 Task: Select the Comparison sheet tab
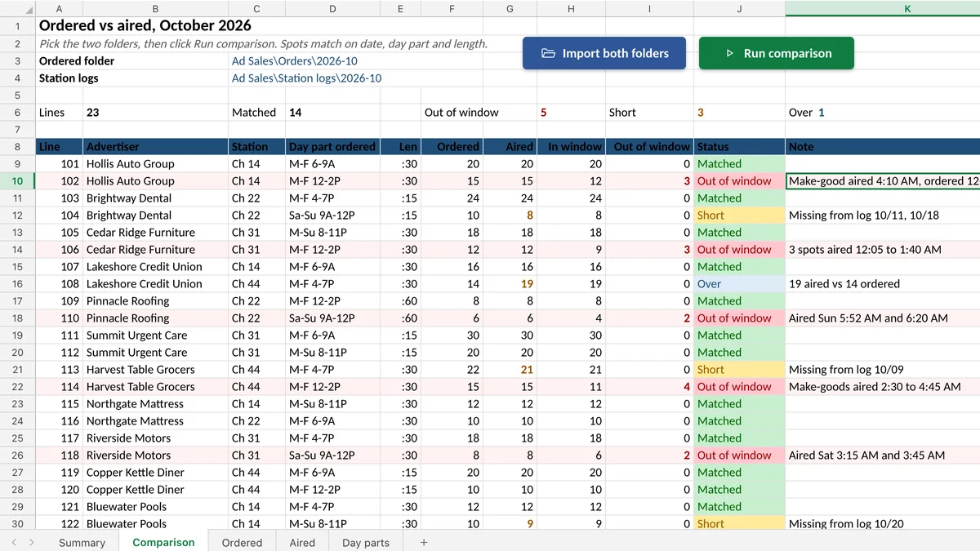point(163,542)
